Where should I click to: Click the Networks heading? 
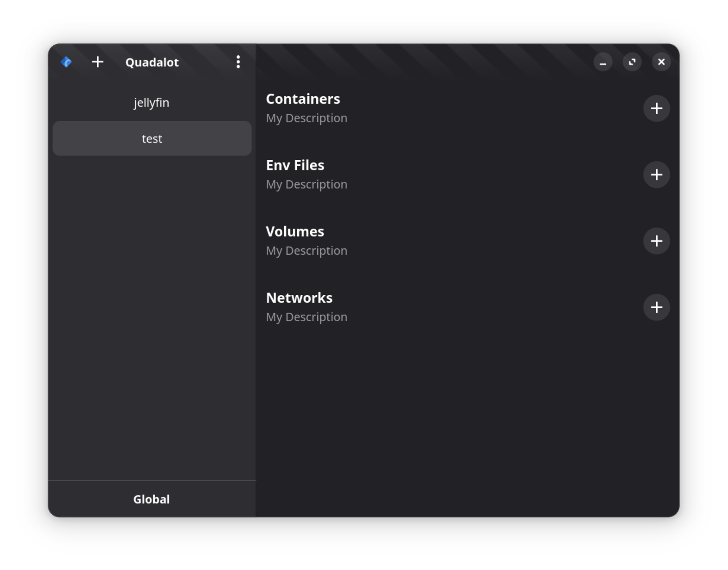tap(299, 298)
